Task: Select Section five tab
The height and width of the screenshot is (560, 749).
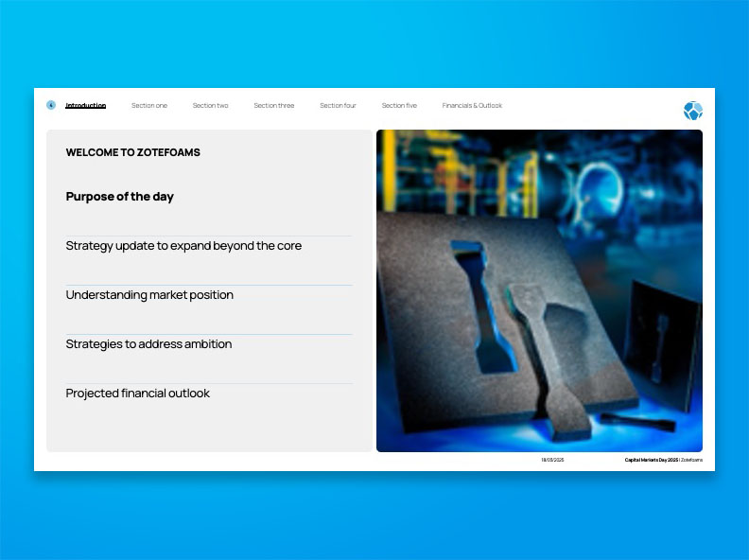Action: pos(399,106)
